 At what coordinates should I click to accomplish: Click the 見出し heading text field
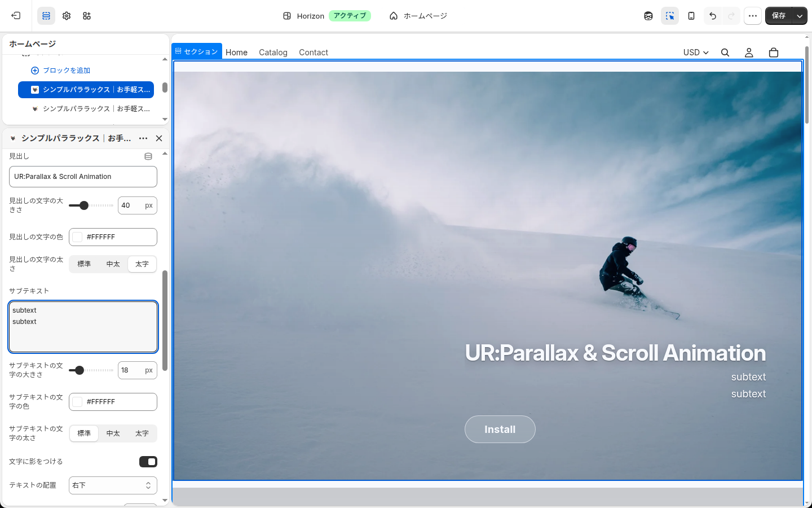pyautogui.click(x=83, y=177)
